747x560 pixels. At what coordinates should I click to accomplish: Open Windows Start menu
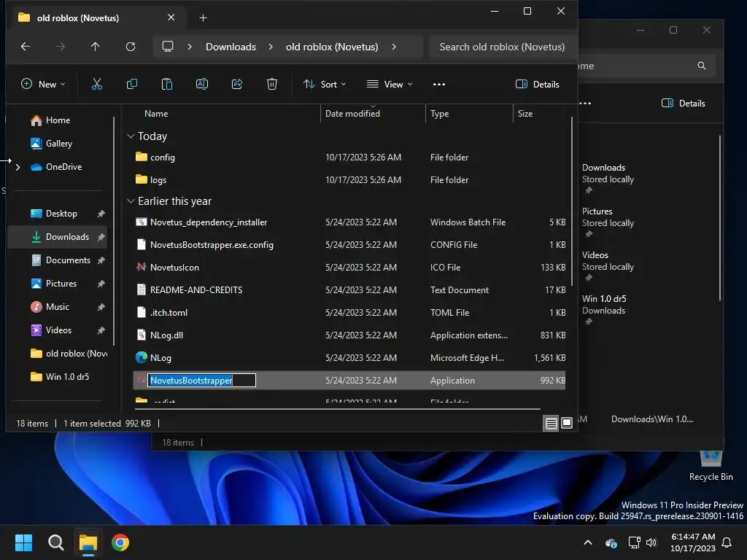(x=23, y=542)
